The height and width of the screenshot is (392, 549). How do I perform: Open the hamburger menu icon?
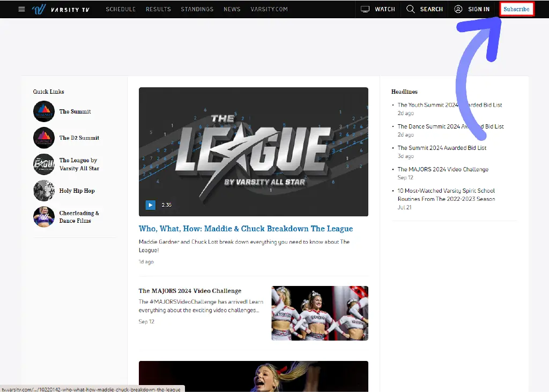[21, 9]
